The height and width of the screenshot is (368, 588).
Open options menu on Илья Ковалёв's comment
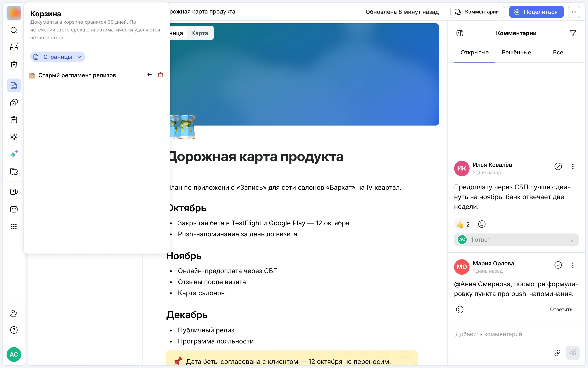(x=573, y=166)
